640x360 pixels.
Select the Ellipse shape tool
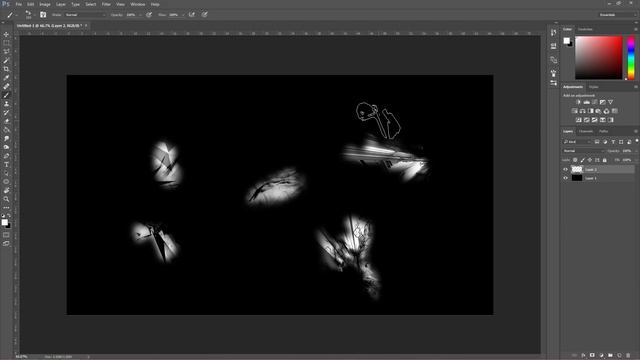[6, 182]
